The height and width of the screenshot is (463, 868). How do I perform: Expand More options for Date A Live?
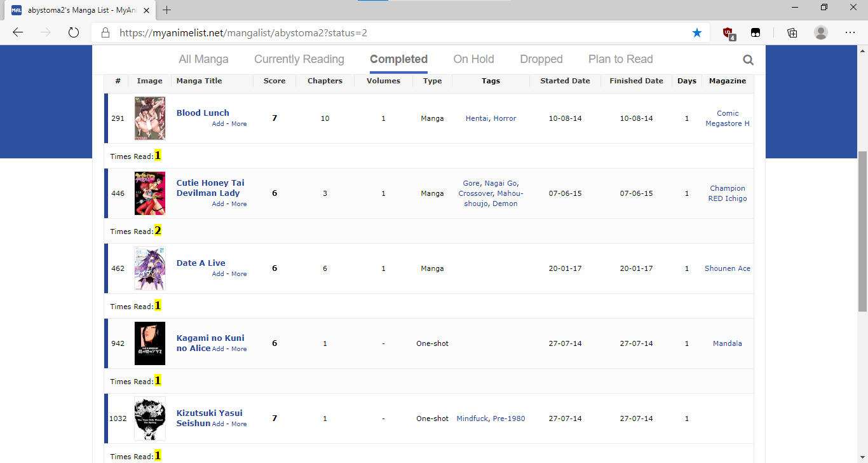pyautogui.click(x=239, y=273)
